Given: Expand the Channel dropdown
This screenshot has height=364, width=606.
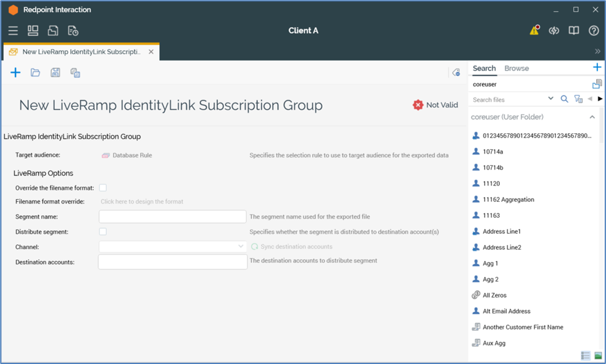Looking at the screenshot, I should coord(240,247).
